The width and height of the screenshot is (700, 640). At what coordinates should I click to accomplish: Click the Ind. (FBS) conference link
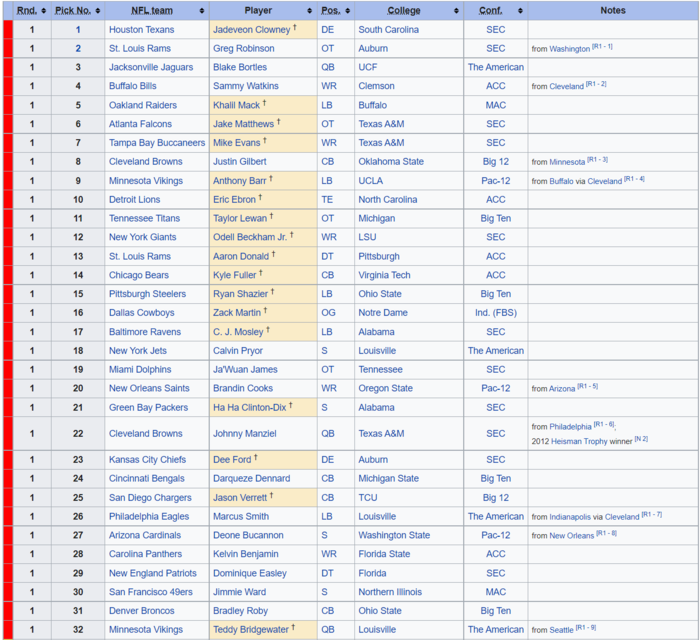tap(495, 313)
